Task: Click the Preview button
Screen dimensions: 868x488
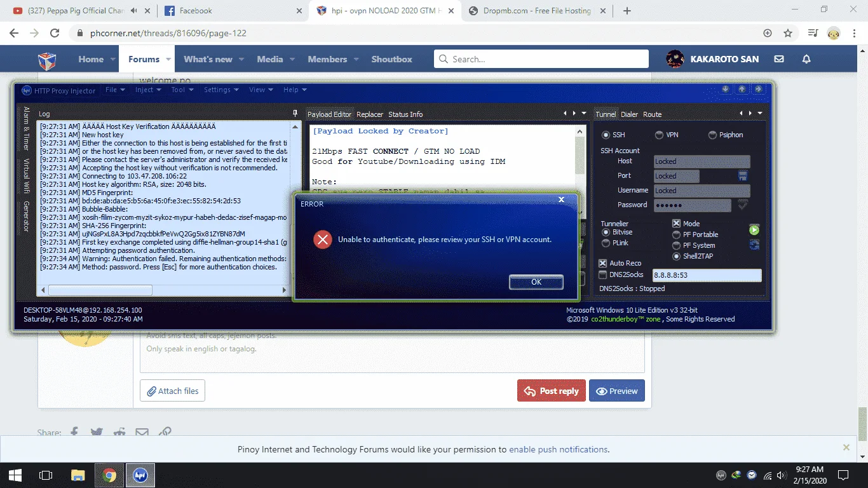Action: click(617, 391)
